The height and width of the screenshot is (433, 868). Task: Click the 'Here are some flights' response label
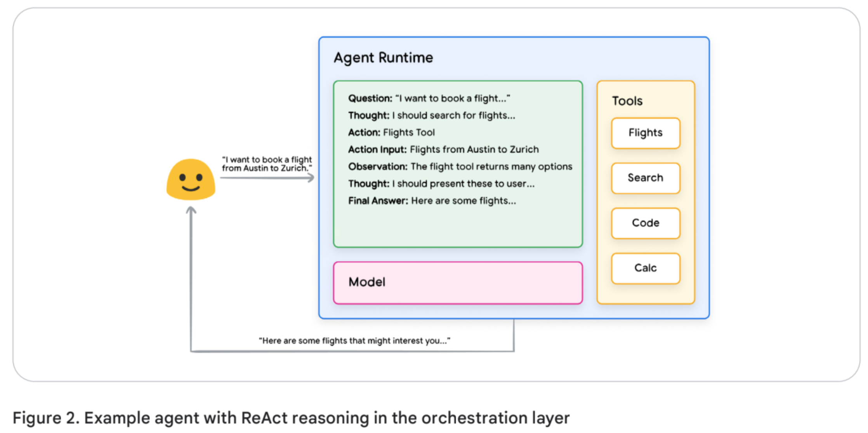click(x=354, y=341)
